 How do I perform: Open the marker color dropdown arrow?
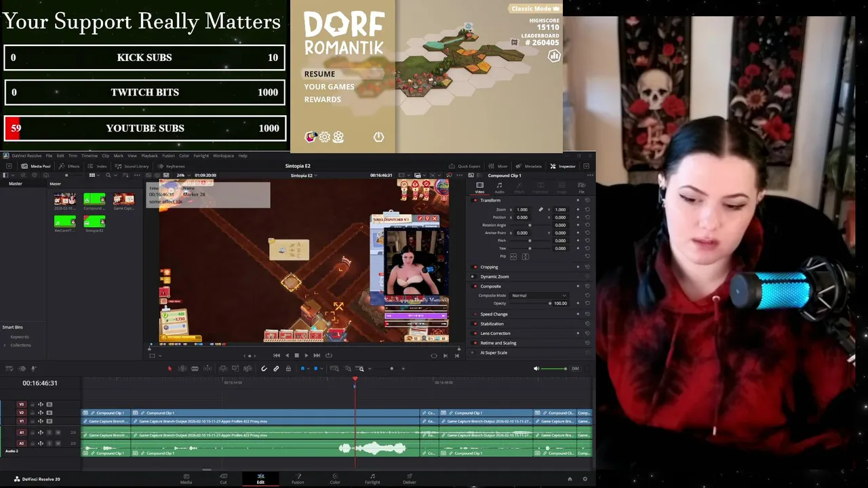[x=321, y=369]
